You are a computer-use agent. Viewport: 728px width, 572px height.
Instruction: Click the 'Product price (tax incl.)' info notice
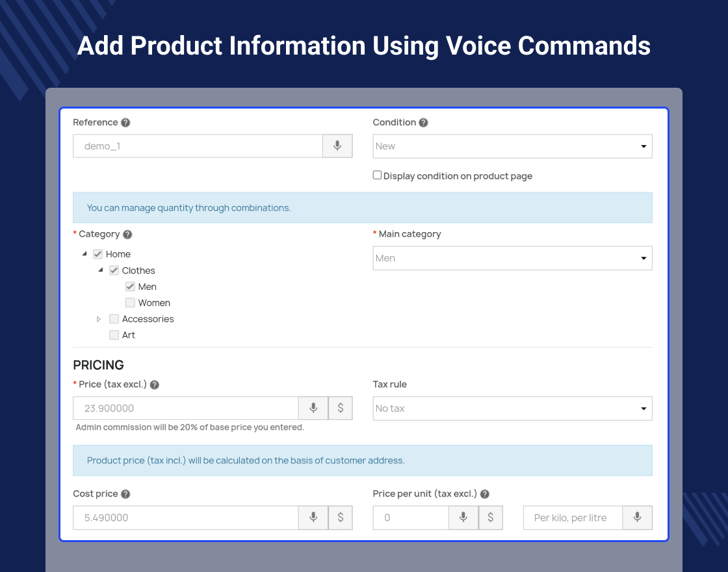pyautogui.click(x=363, y=460)
